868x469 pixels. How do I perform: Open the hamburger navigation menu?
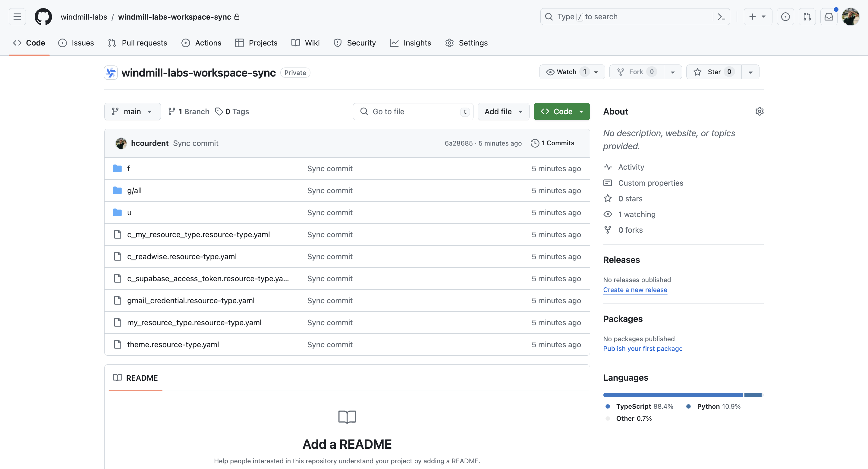pyautogui.click(x=17, y=17)
